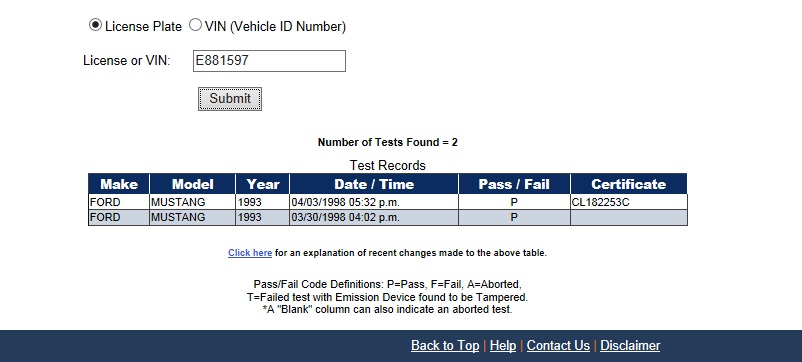
Task: Click the Year column header
Action: pos(263,184)
